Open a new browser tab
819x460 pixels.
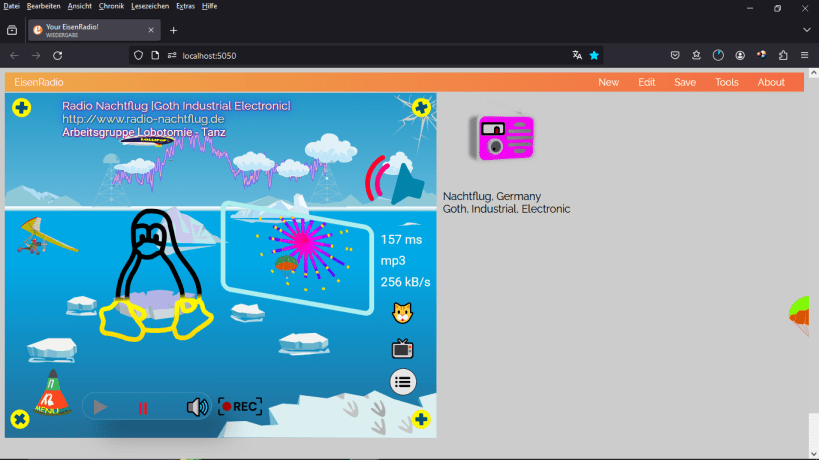coord(173,30)
